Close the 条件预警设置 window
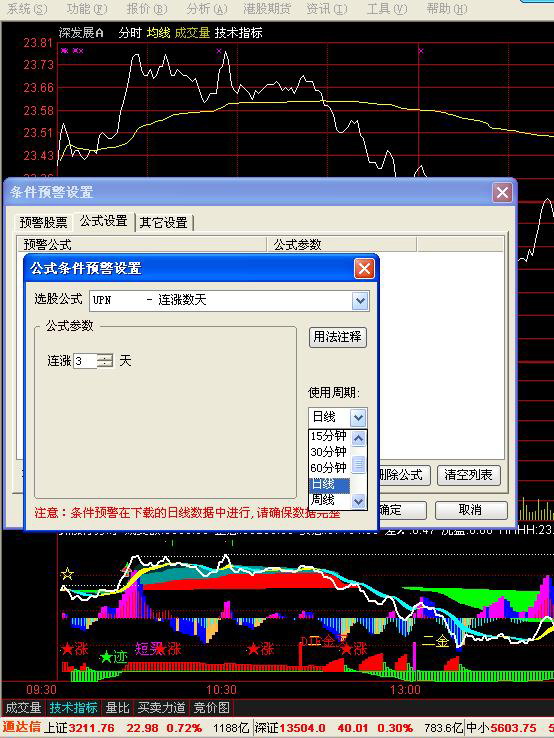Image resolution: width=554 pixels, height=738 pixels. click(502, 192)
